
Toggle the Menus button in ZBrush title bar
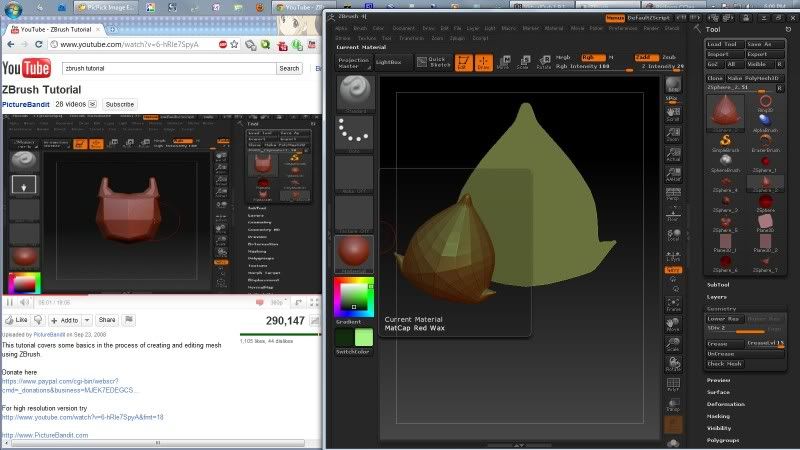(x=615, y=18)
